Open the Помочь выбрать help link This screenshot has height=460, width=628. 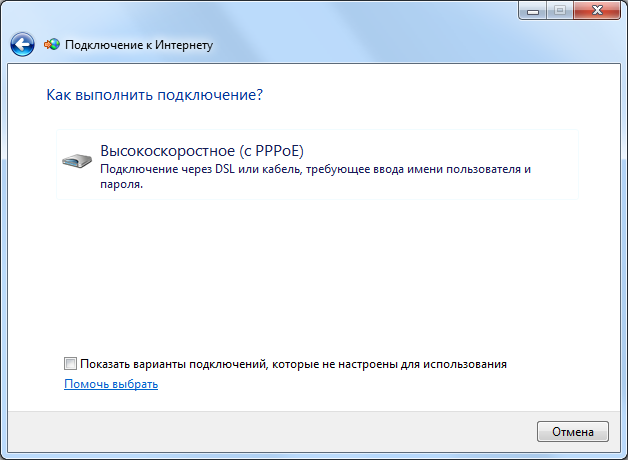click(111, 384)
